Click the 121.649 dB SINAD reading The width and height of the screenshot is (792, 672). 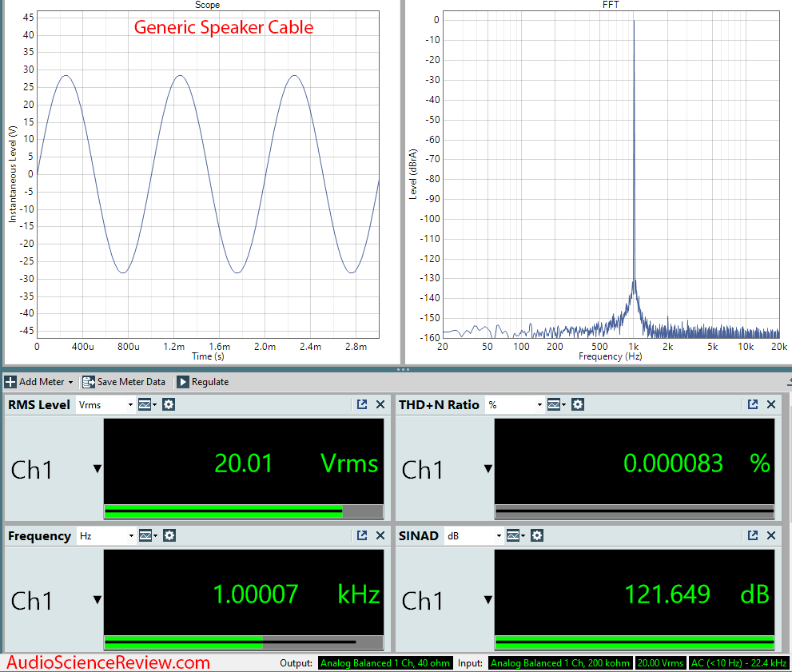[x=697, y=594]
